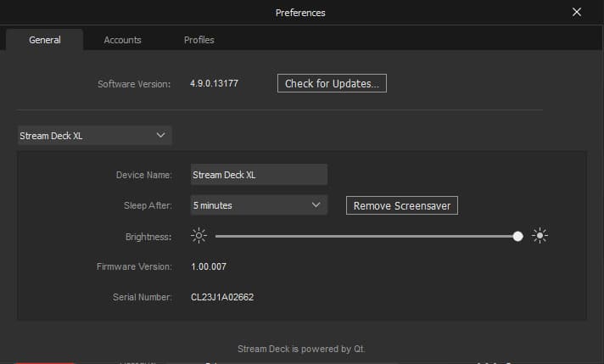Close the Preferences window
Viewport: 604px width, 364px height.
coord(577,13)
